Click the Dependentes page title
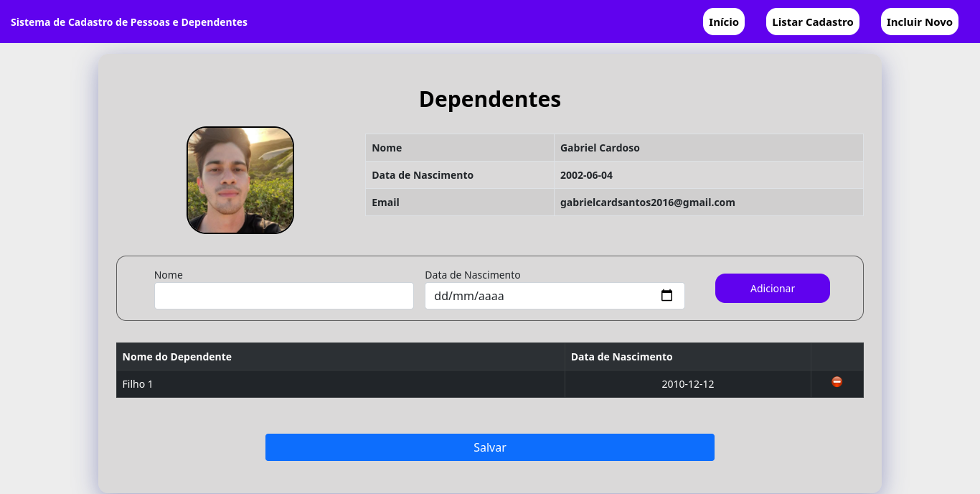Screen dimensions: 980x494 coord(490,99)
